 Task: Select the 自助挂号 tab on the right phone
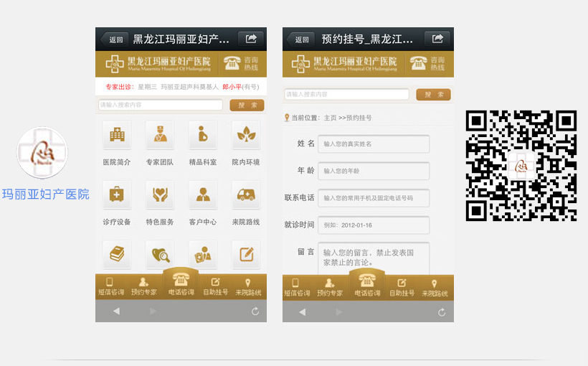pos(402,287)
